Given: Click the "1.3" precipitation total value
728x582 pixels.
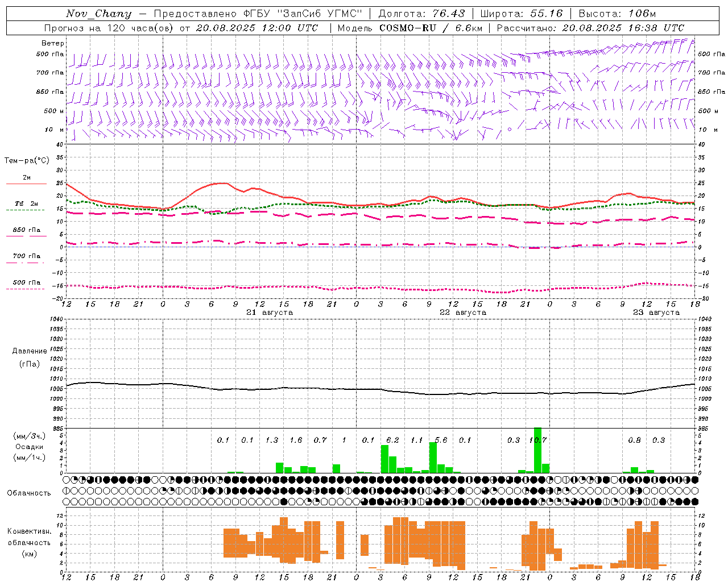Looking at the screenshot, I should [272, 440].
